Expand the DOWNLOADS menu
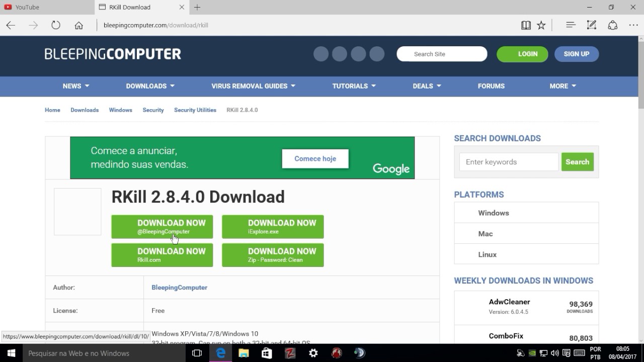644x362 pixels. (150, 86)
